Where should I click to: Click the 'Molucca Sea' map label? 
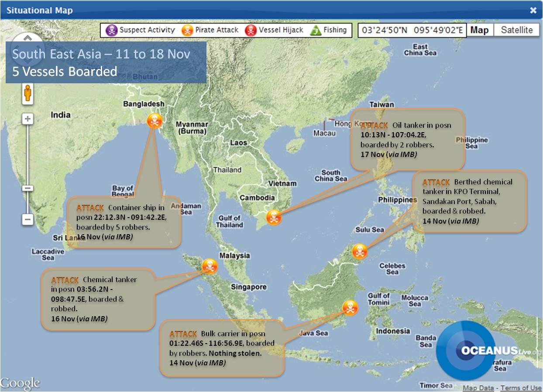click(415, 300)
